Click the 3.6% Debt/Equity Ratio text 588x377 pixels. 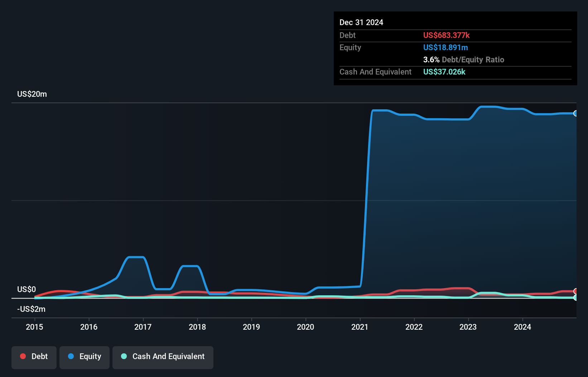(x=464, y=59)
